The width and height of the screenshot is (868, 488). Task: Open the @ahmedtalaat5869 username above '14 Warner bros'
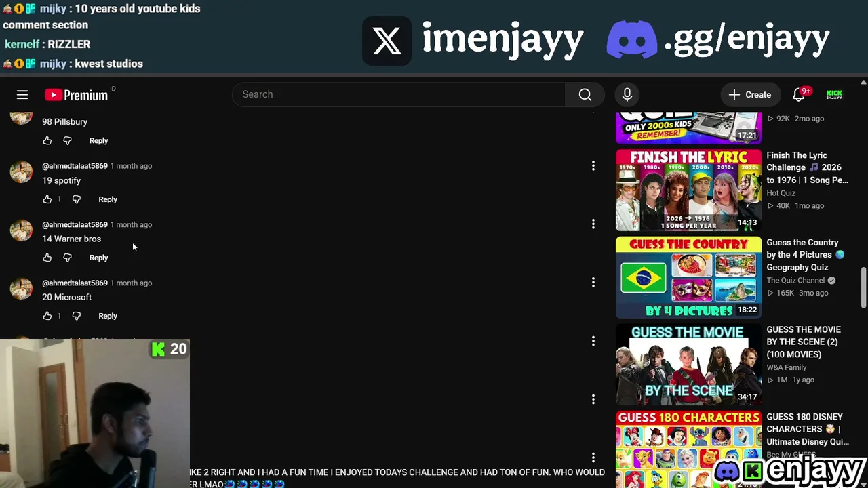pos(75,224)
